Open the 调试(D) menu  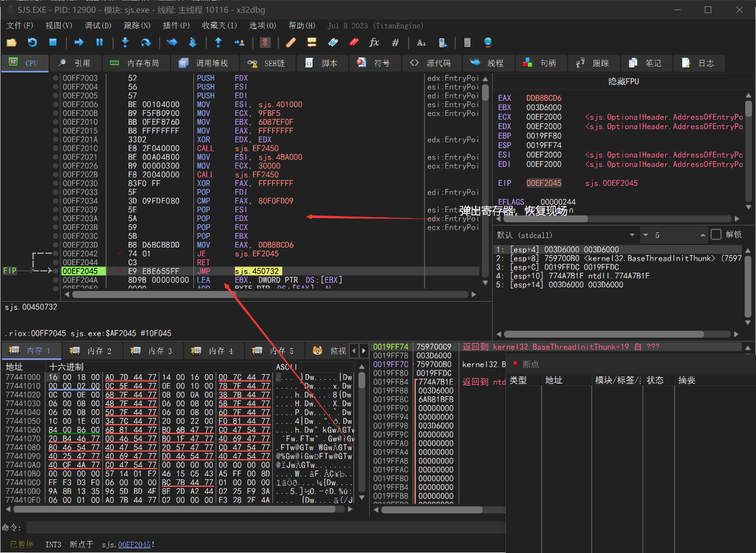[x=98, y=26]
